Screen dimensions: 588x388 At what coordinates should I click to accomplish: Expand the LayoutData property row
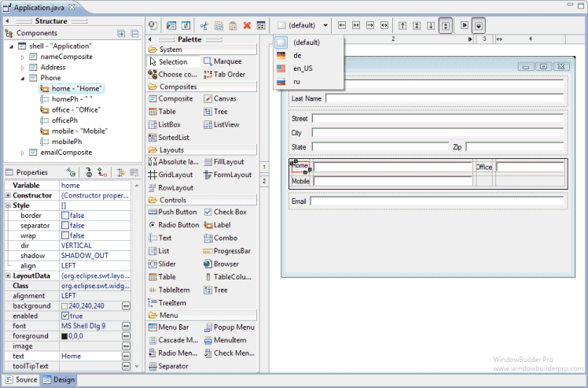[x=8, y=276]
